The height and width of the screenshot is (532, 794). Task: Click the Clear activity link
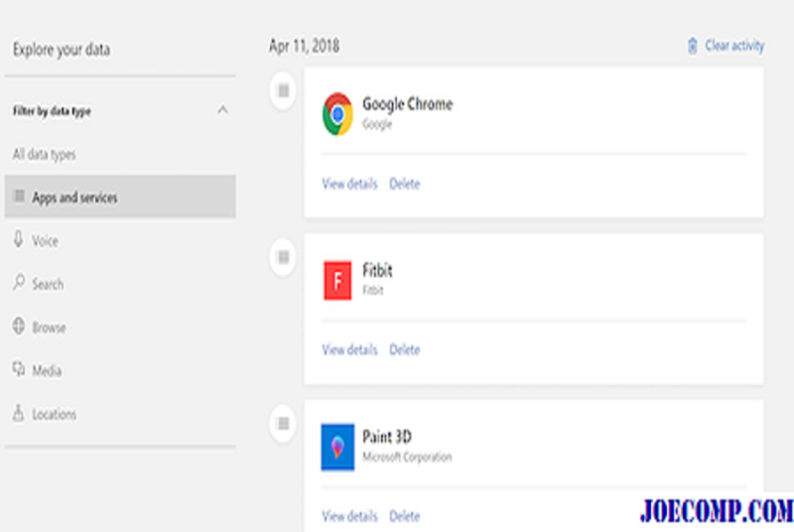click(x=734, y=46)
